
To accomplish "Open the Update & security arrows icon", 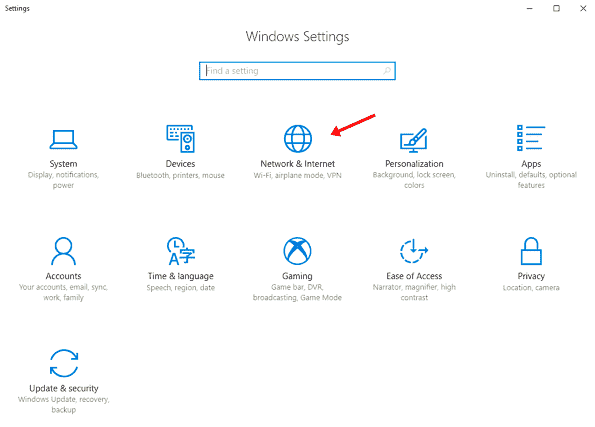I will [x=64, y=363].
